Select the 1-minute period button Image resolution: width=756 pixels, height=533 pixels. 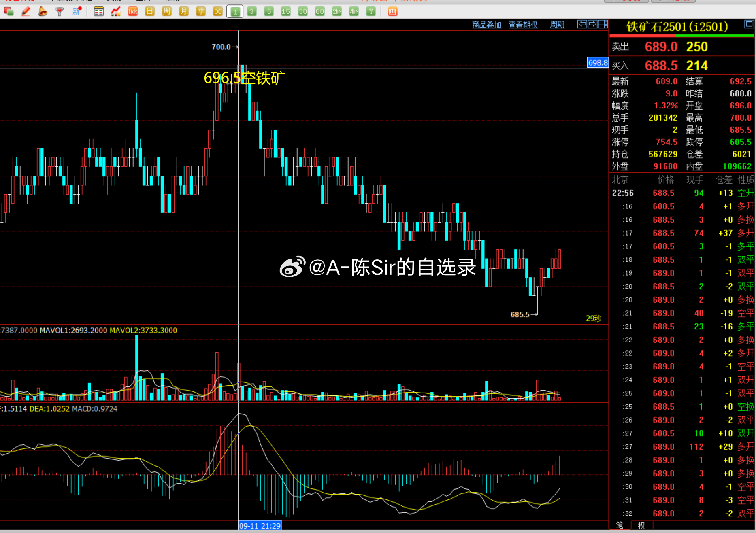(235, 11)
